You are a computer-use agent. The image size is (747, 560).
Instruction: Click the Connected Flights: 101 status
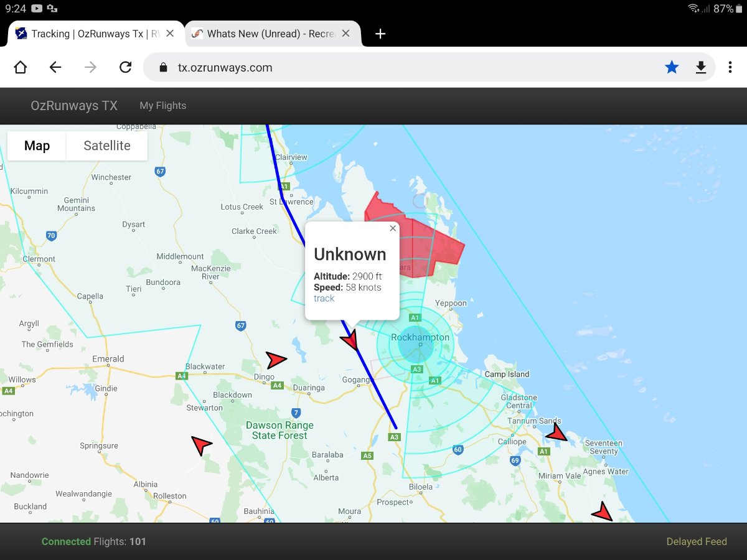click(93, 541)
